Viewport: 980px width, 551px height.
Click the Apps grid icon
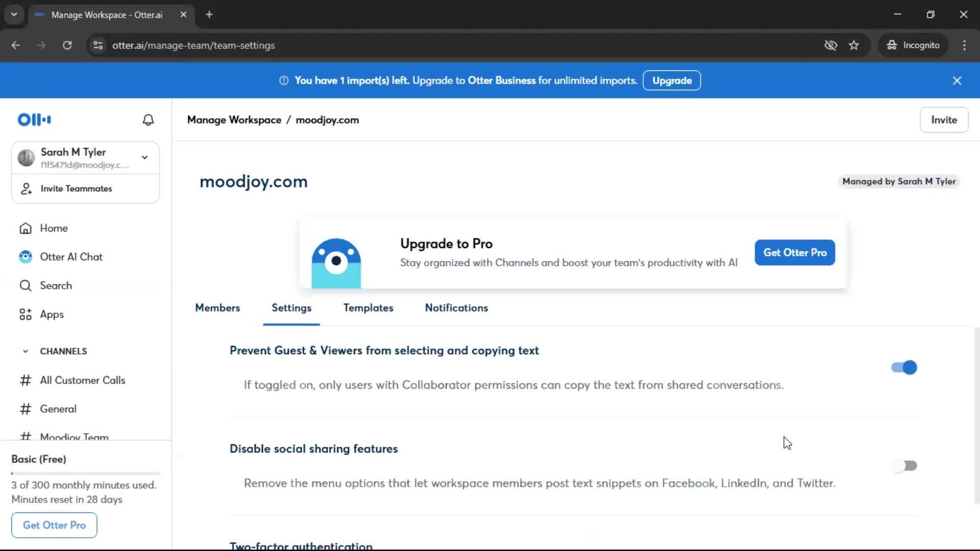26,315
